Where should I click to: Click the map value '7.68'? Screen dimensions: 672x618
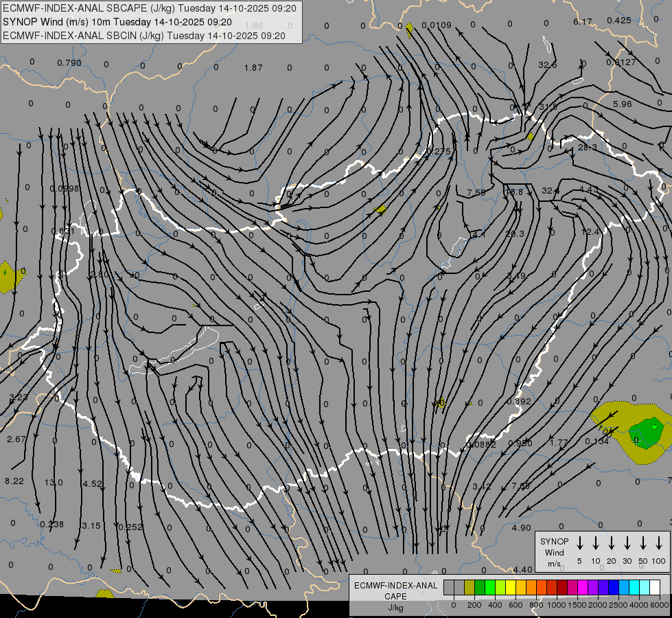point(520,485)
